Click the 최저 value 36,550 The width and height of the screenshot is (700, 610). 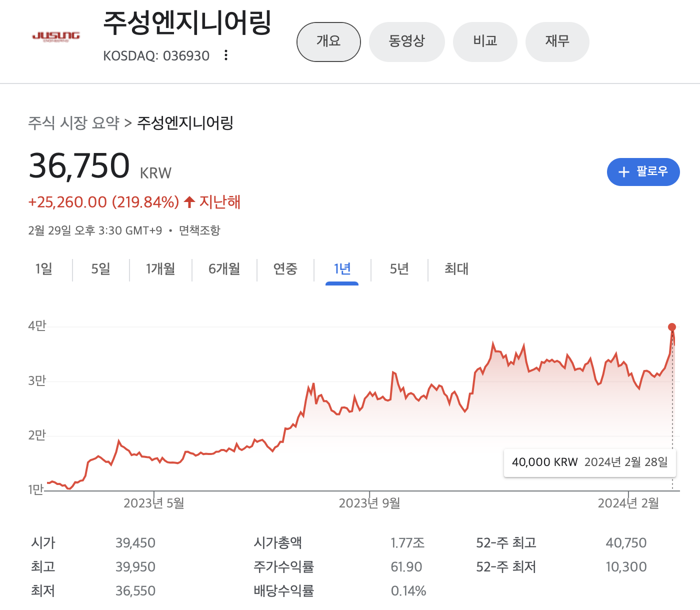pos(135,591)
